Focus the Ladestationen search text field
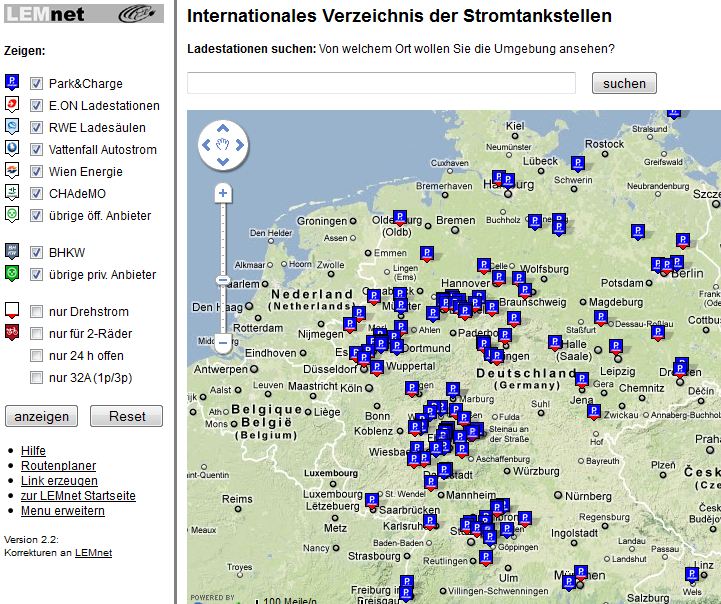The height and width of the screenshot is (604, 721). coord(381,83)
